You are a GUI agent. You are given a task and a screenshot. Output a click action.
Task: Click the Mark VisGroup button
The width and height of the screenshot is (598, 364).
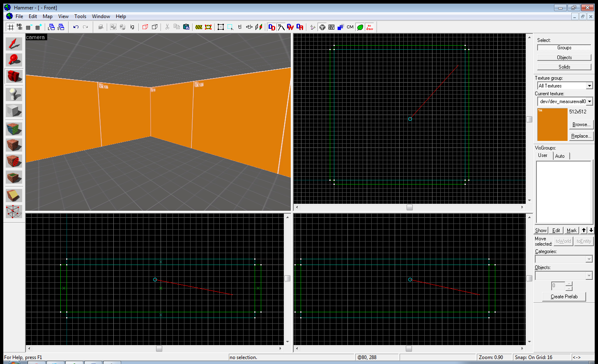click(x=571, y=230)
